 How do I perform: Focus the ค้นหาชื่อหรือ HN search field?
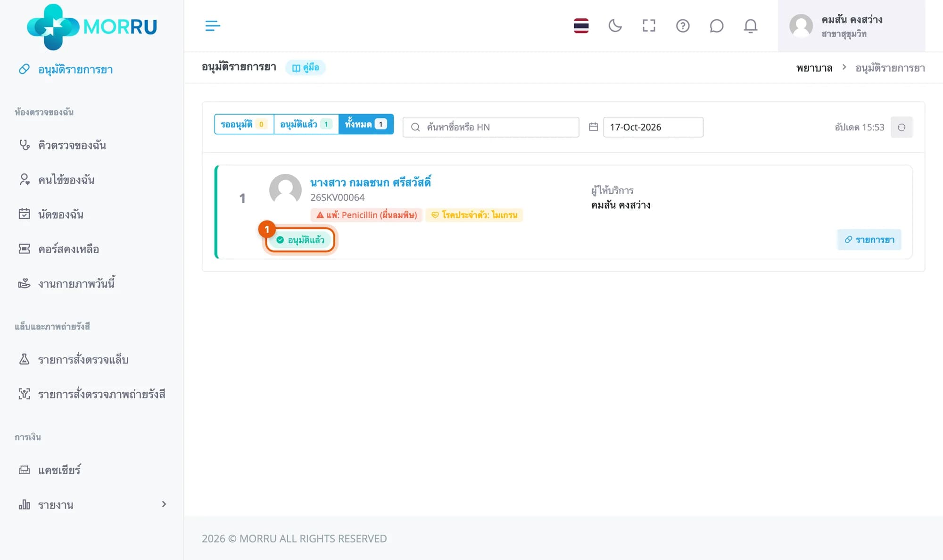(491, 127)
